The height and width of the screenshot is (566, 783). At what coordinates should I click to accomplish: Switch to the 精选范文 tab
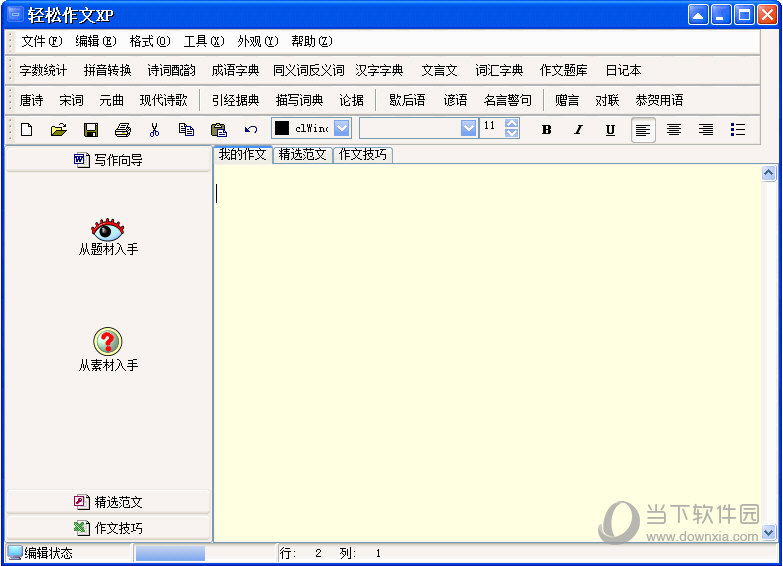pyautogui.click(x=303, y=155)
